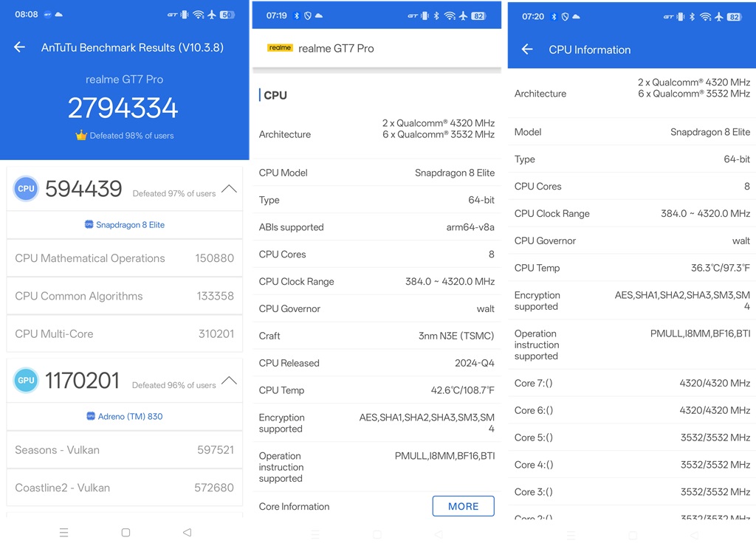Tap Bluetooth icon beside 07:20 clock
Image resolution: width=756 pixels, height=543 pixels.
coord(554,16)
